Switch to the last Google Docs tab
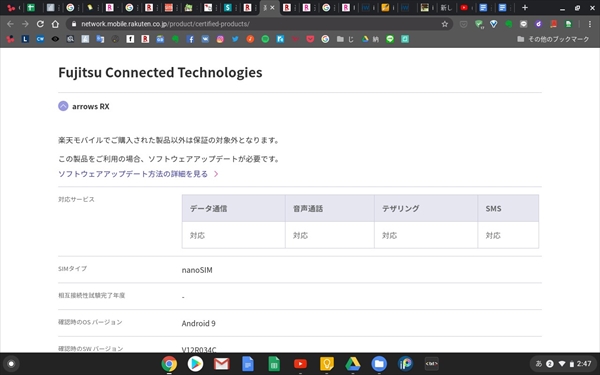600x375 pixels. coord(503,8)
